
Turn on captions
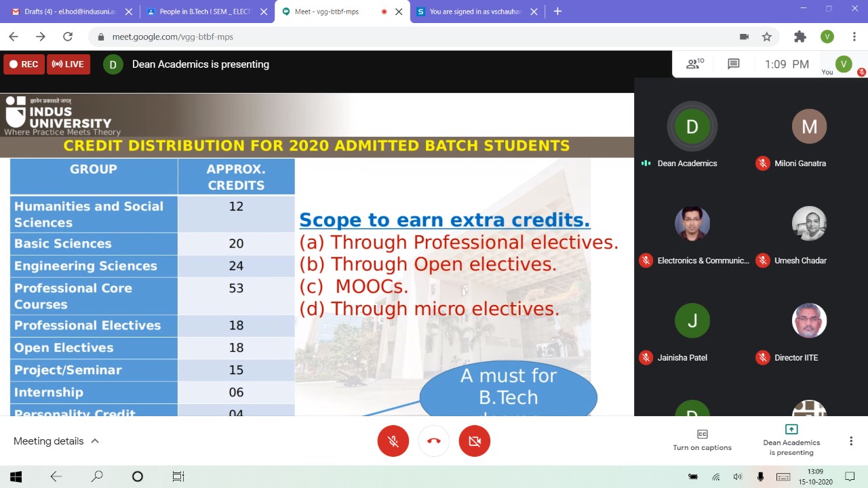(702, 440)
